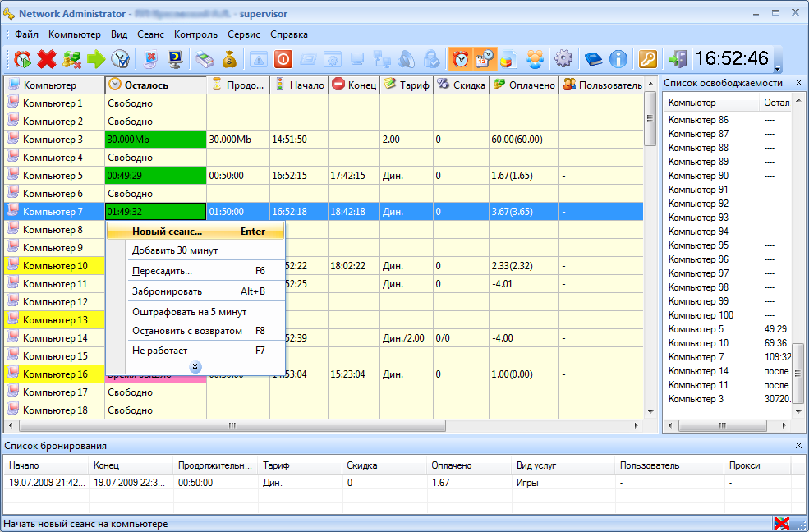Viewport: 809px width, 532px height.
Task: Click the warning window toolbar icon
Action: [259, 59]
